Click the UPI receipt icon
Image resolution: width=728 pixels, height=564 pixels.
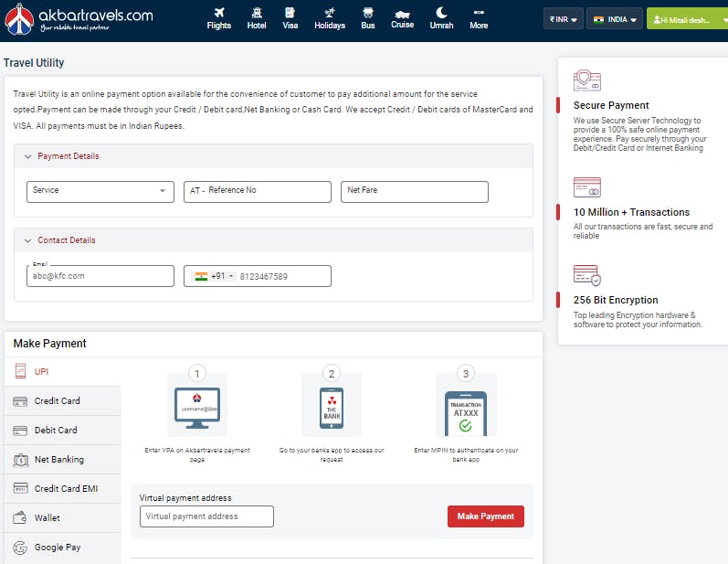click(x=20, y=371)
